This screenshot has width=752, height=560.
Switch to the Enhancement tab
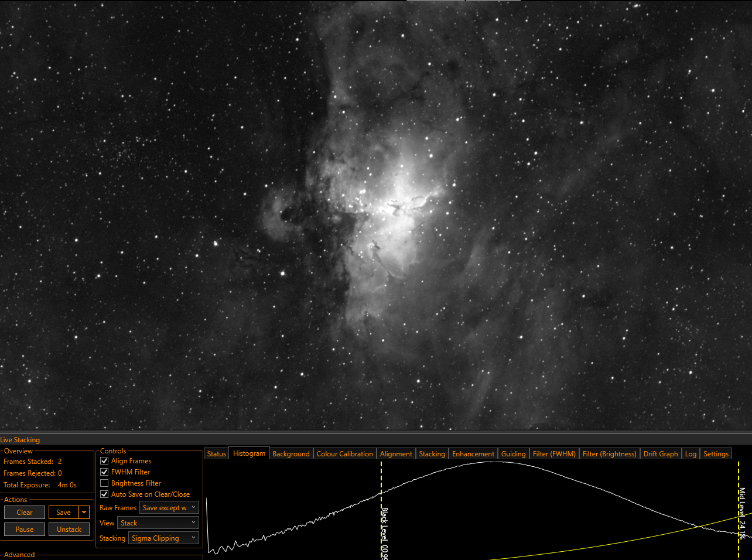click(x=473, y=454)
